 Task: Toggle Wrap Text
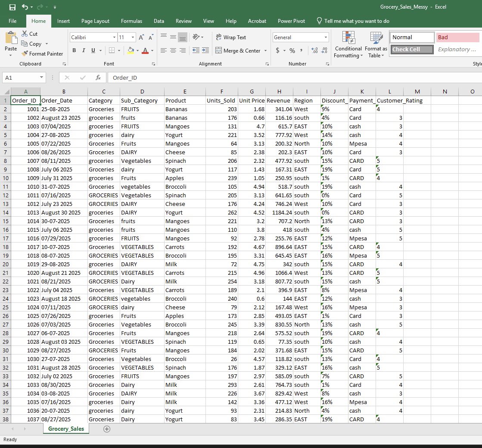[x=231, y=37]
